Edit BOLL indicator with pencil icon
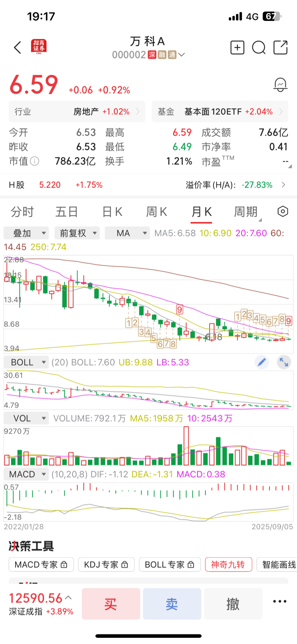The width and height of the screenshot is (297, 644). [x=262, y=362]
